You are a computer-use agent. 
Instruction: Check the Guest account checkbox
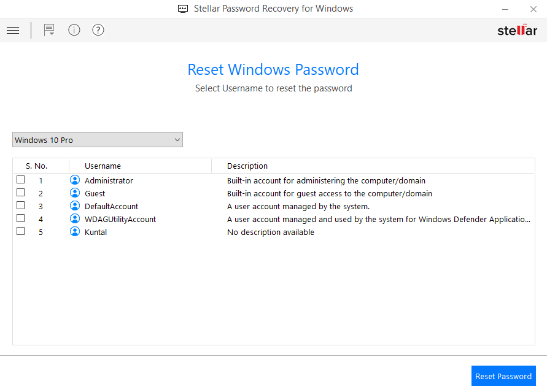click(21, 193)
